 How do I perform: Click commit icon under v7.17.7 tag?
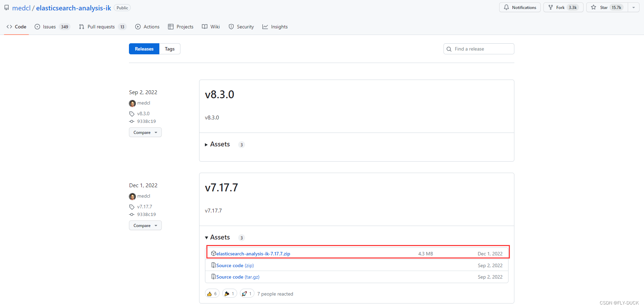[x=132, y=215]
